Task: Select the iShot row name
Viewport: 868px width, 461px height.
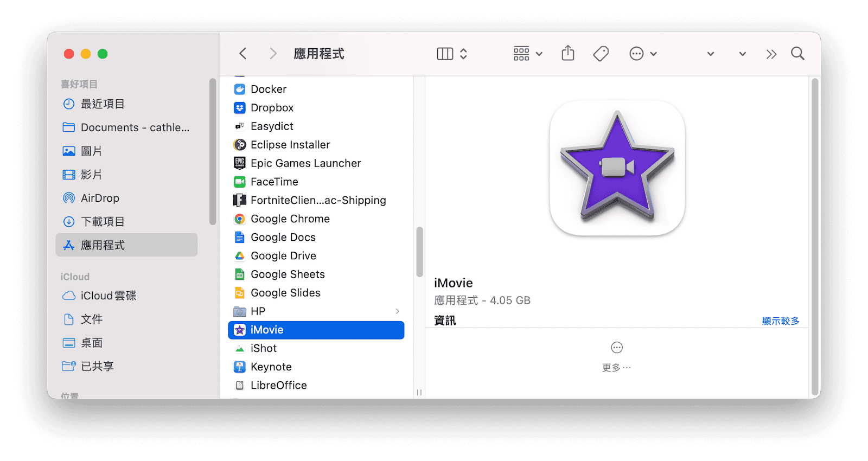Action: [x=264, y=348]
